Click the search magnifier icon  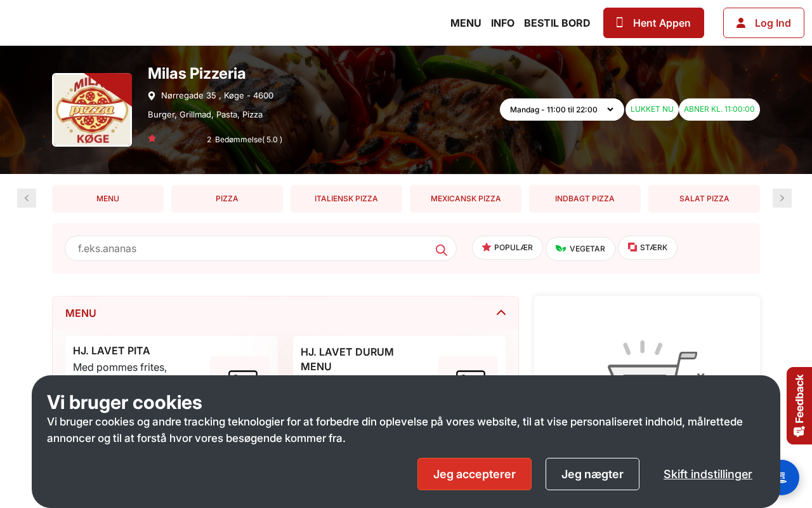pyautogui.click(x=442, y=250)
